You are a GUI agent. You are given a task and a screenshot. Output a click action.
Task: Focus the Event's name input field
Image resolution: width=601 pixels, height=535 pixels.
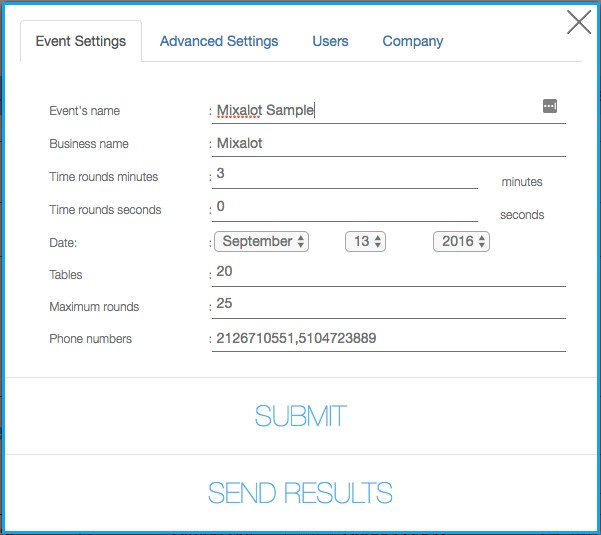tap(389, 111)
